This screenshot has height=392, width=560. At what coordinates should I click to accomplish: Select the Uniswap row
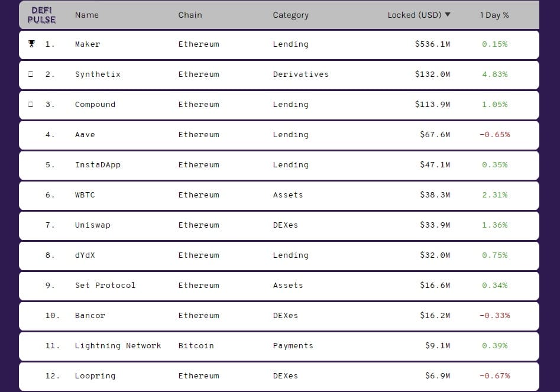click(x=279, y=226)
